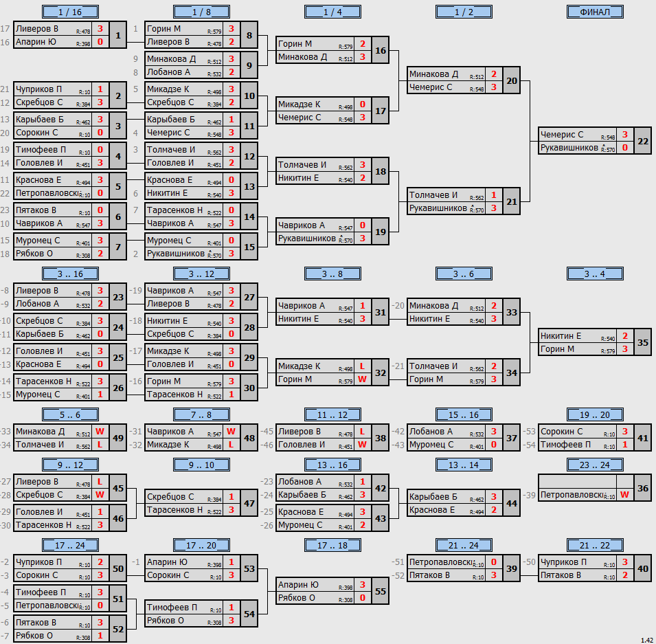656x644 pixels.
Task: Click the "15 .. 16" placement header
Action: tap(464, 414)
